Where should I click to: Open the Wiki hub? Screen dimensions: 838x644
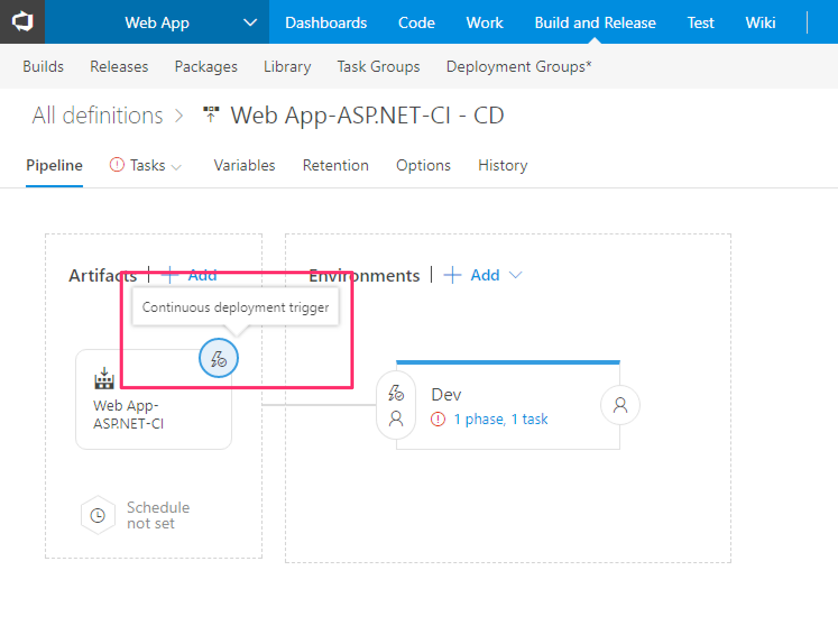(761, 22)
